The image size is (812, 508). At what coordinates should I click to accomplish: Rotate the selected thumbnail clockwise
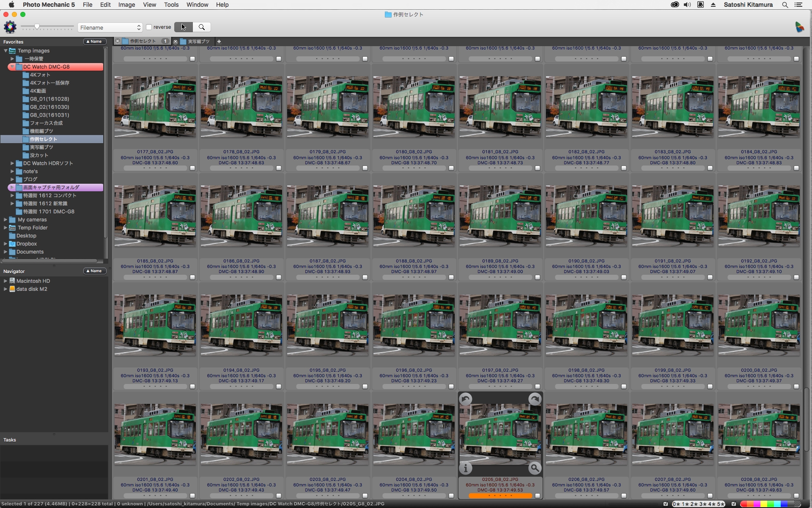pos(535,399)
